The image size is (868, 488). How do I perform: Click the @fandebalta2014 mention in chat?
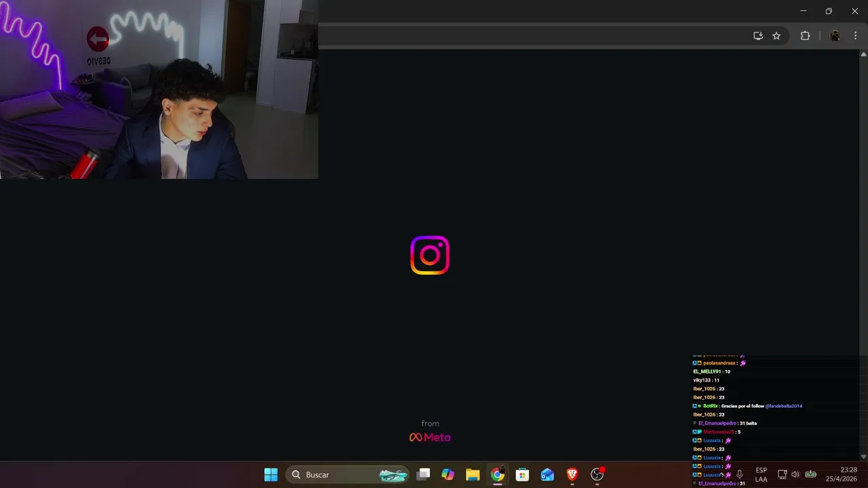tap(784, 406)
